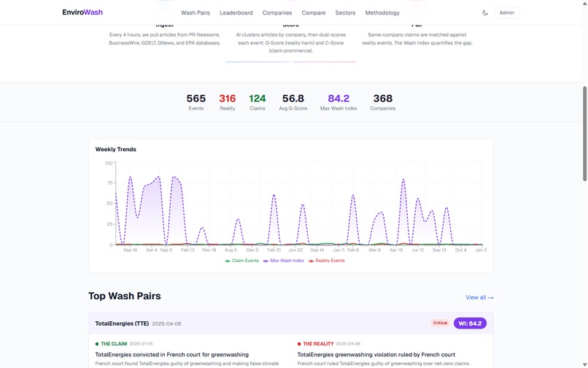Select the 565 Events stat
The image size is (588, 368).
tap(196, 102)
